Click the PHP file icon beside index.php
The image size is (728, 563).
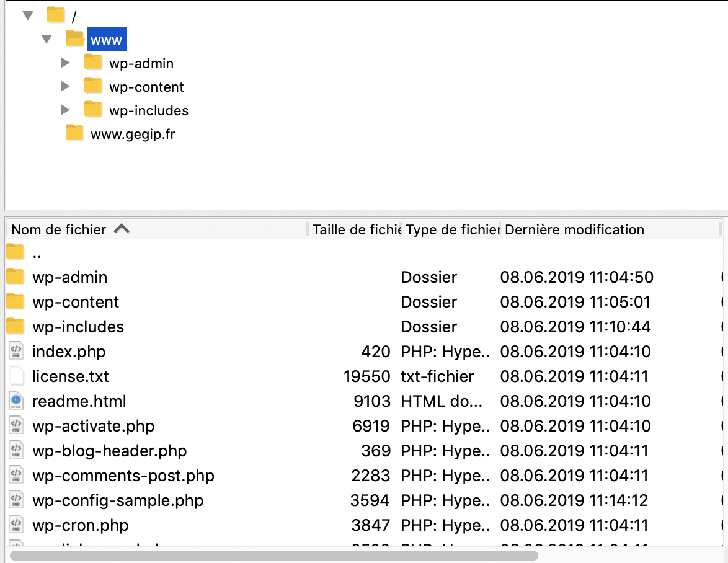pyautogui.click(x=16, y=352)
